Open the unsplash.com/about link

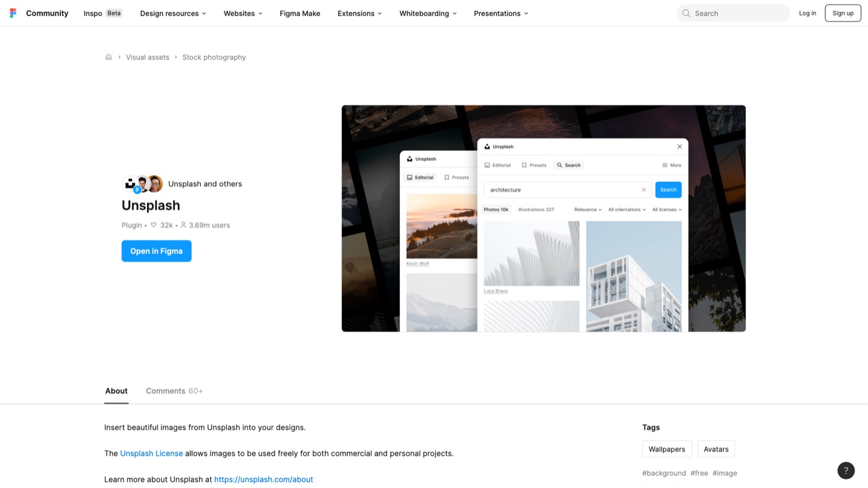(263, 479)
